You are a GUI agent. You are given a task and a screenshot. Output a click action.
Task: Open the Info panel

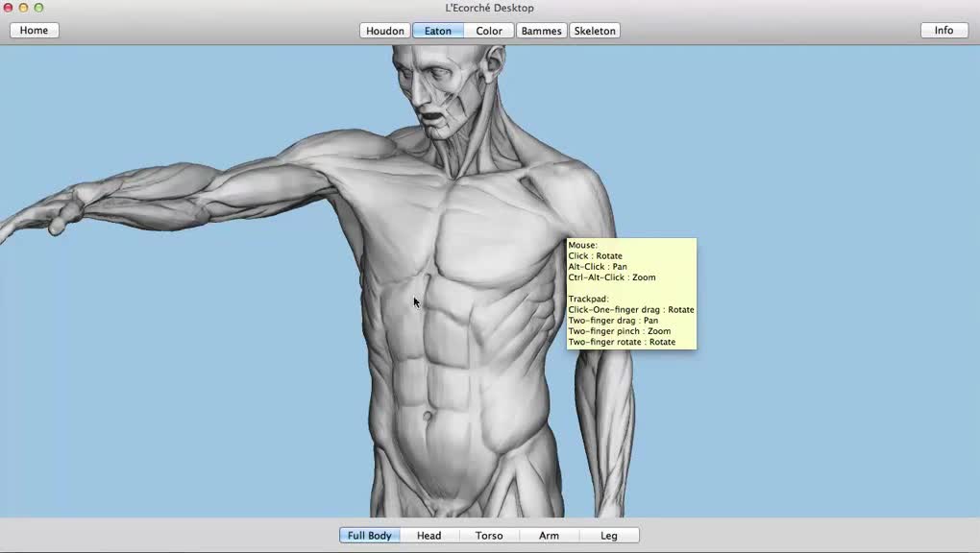point(943,30)
